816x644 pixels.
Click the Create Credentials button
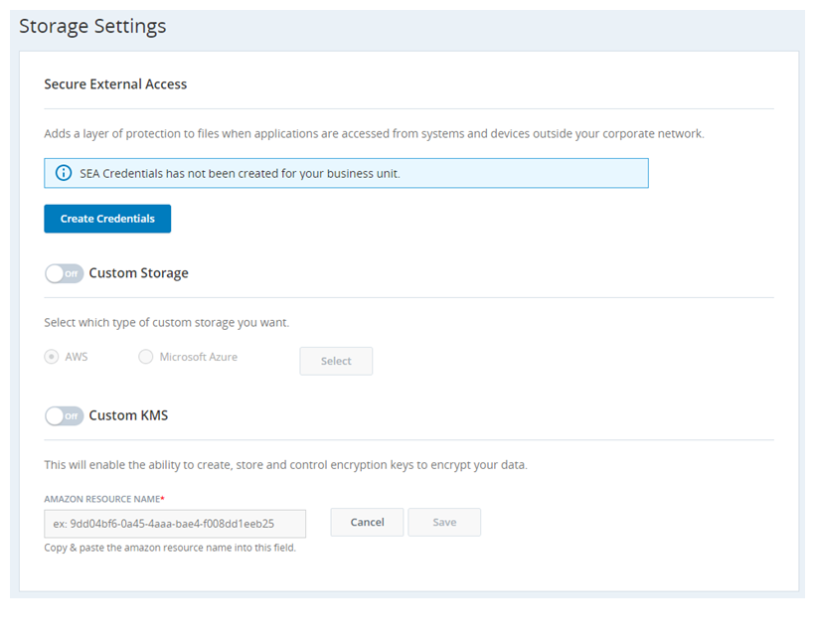(x=107, y=219)
